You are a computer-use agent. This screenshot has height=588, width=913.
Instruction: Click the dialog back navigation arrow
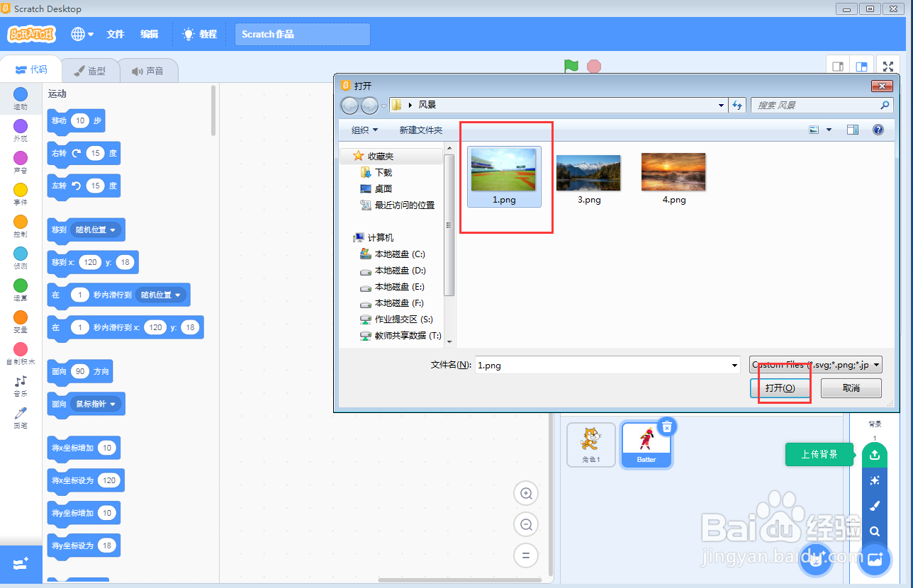coord(349,106)
